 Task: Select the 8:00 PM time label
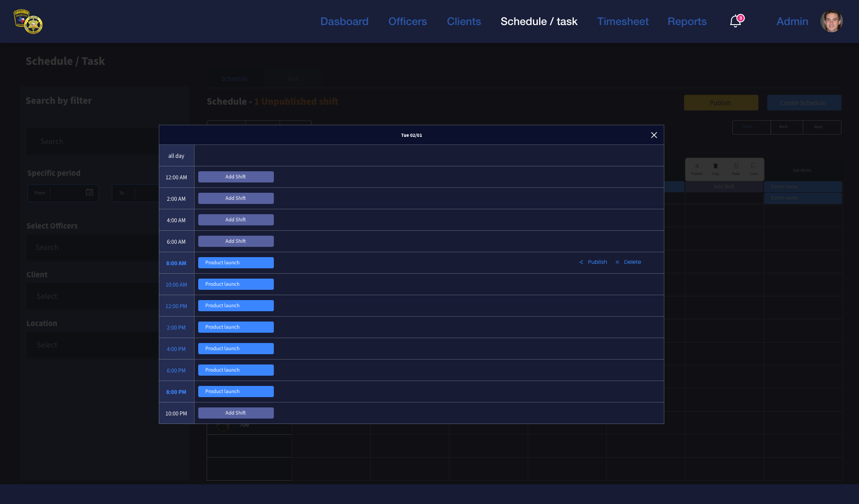tap(176, 392)
